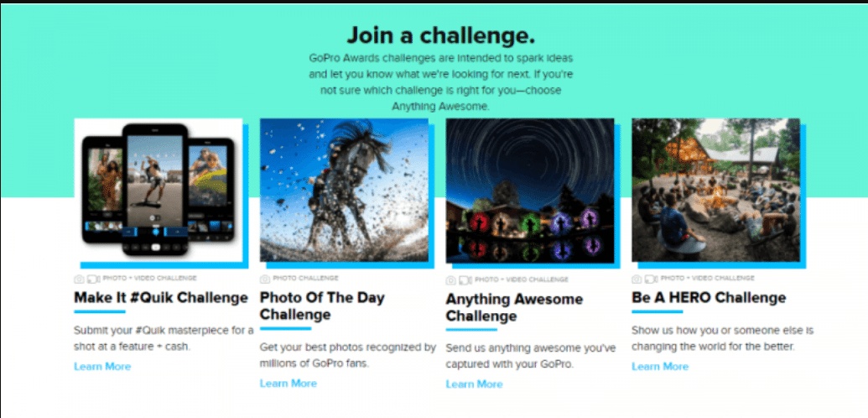Image resolution: width=868 pixels, height=418 pixels.
Task: Open the Be A HERO Challenge title
Action: [709, 298]
